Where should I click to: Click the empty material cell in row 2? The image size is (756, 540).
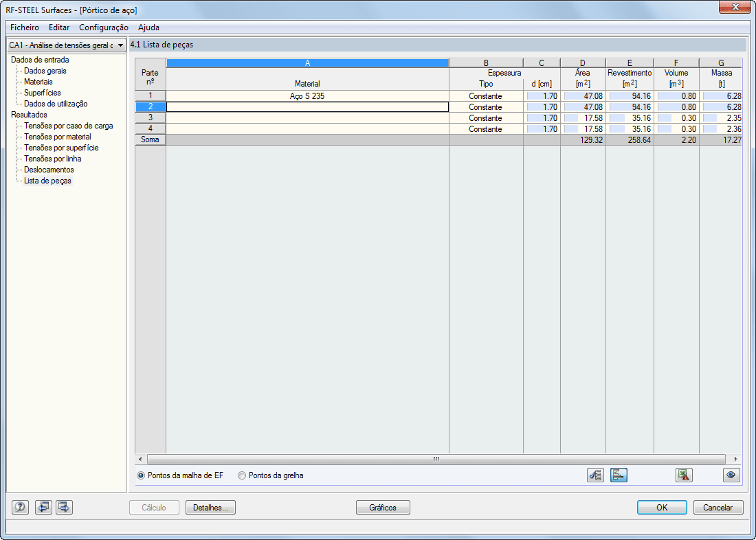(308, 107)
